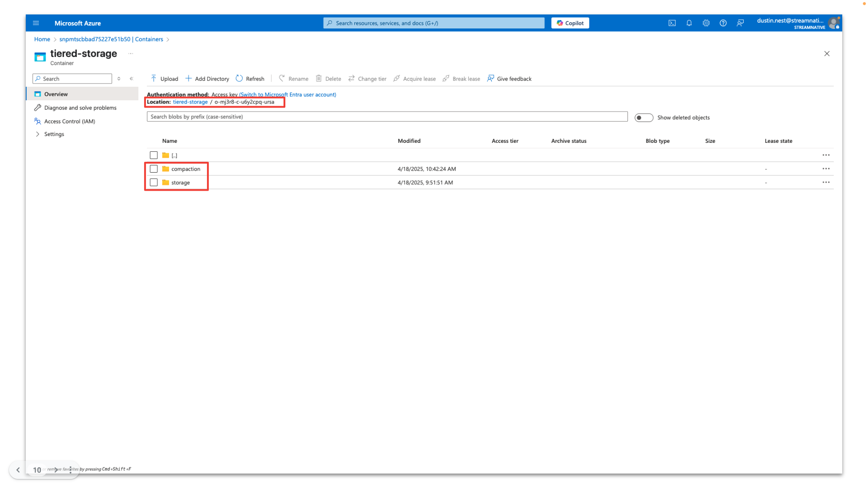Open the Help menu icon
This screenshot has width=868, height=488.
(723, 23)
